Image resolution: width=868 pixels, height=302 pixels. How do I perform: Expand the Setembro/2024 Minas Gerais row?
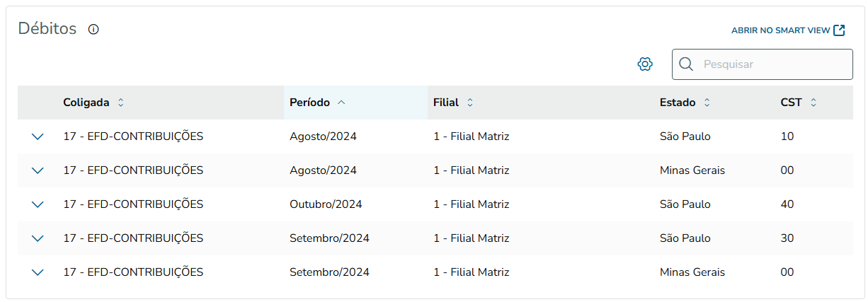38,272
